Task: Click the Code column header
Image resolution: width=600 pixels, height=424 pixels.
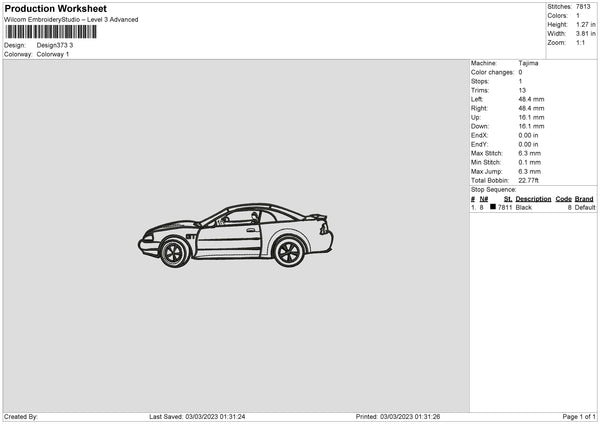Action: pos(563,198)
